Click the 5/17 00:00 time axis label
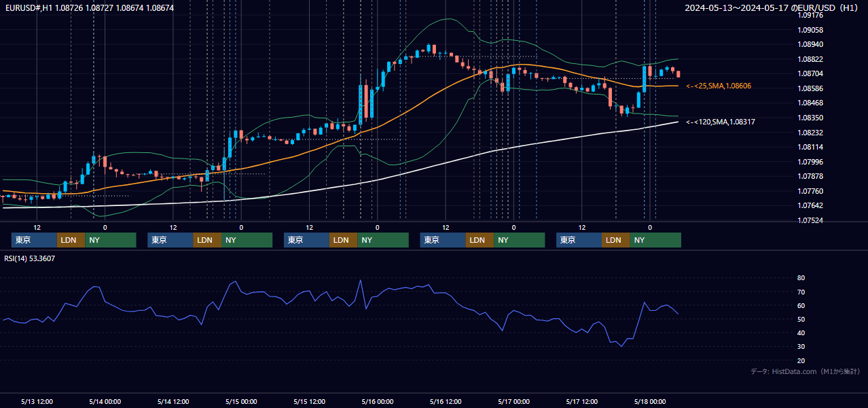This screenshot has width=868, height=408. pyautogui.click(x=513, y=402)
